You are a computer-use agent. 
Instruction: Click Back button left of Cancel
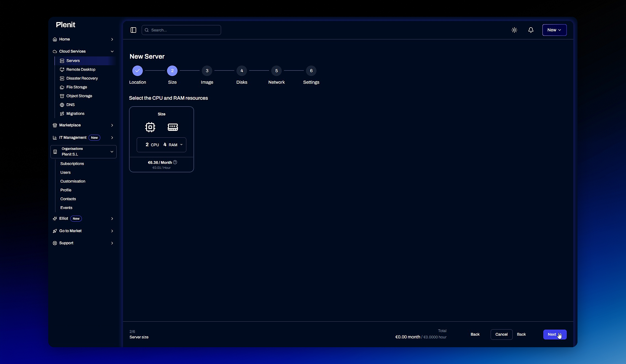tap(475, 335)
